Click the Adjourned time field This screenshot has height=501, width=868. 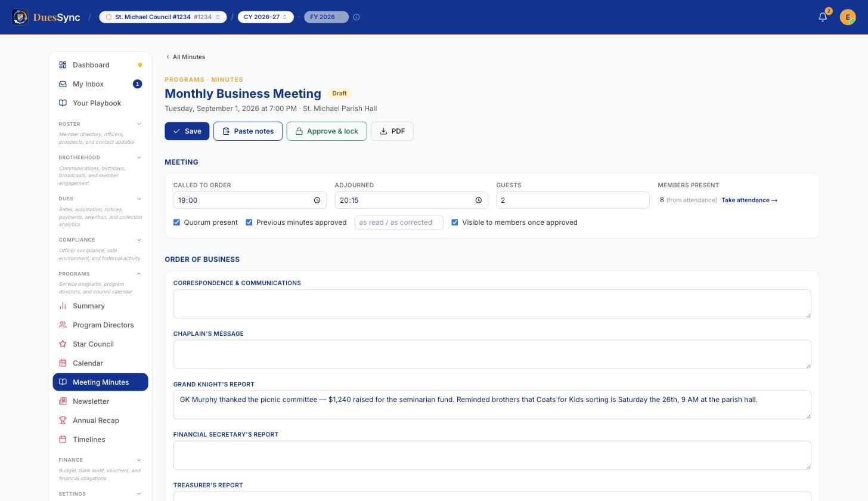(x=411, y=200)
